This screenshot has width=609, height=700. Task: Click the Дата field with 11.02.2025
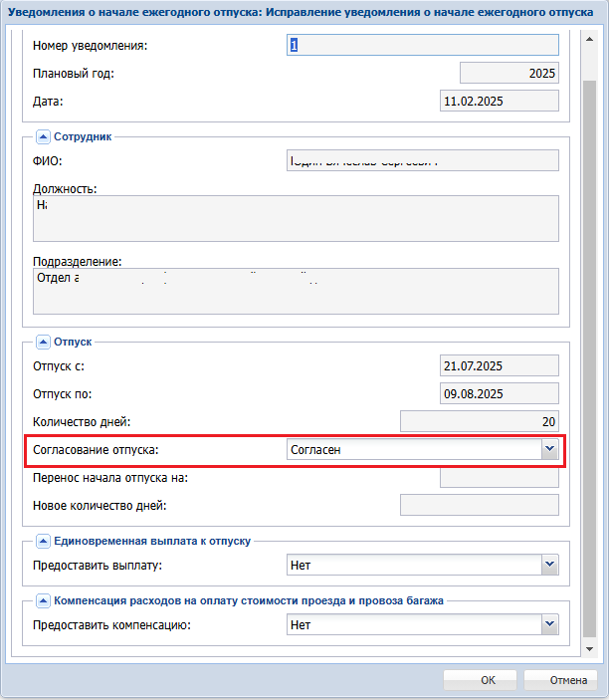(x=499, y=101)
